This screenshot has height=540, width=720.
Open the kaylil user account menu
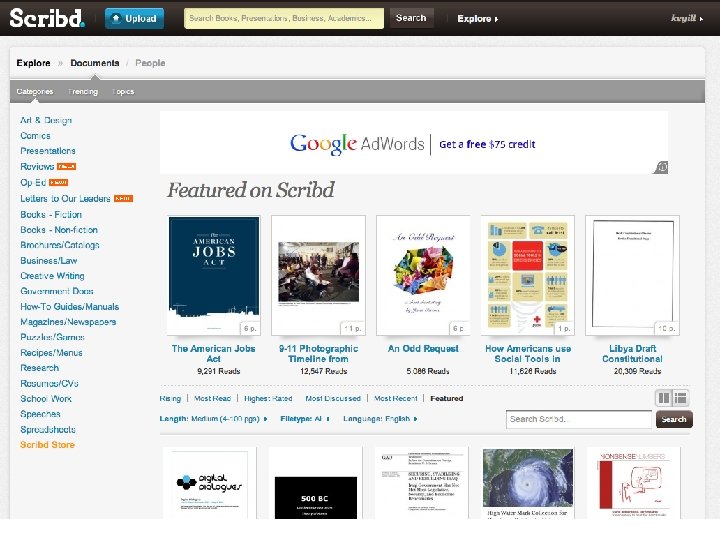pyautogui.click(x=687, y=18)
